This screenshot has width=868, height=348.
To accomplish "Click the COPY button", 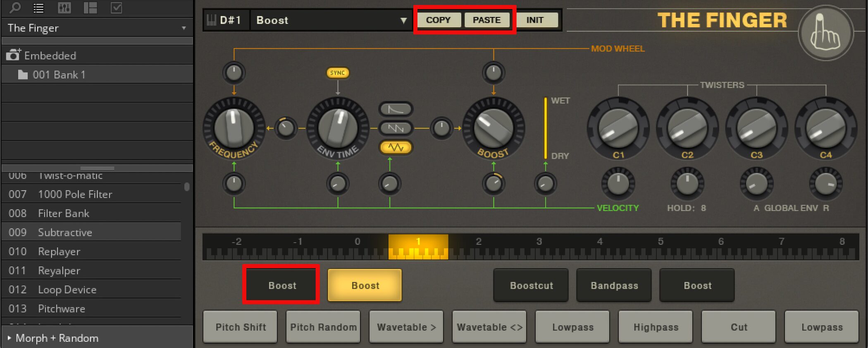I will [x=438, y=20].
